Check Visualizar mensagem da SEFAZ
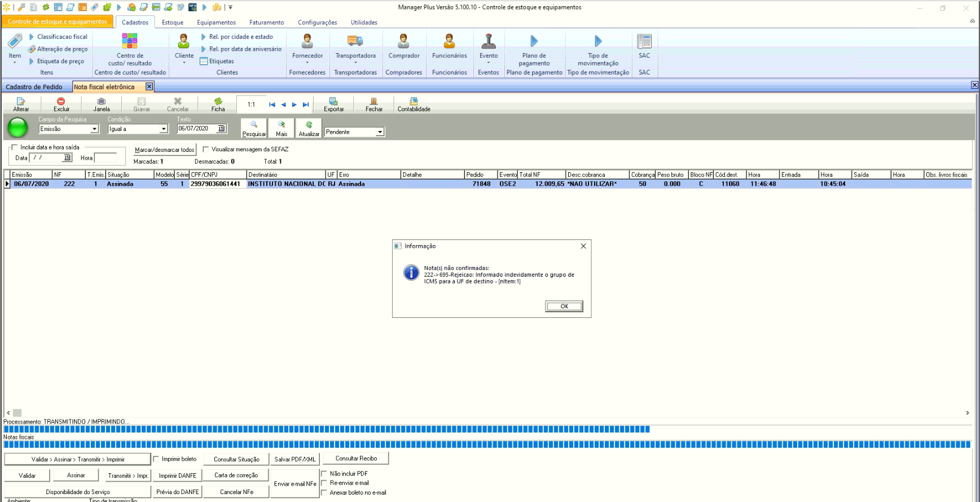 coord(206,150)
